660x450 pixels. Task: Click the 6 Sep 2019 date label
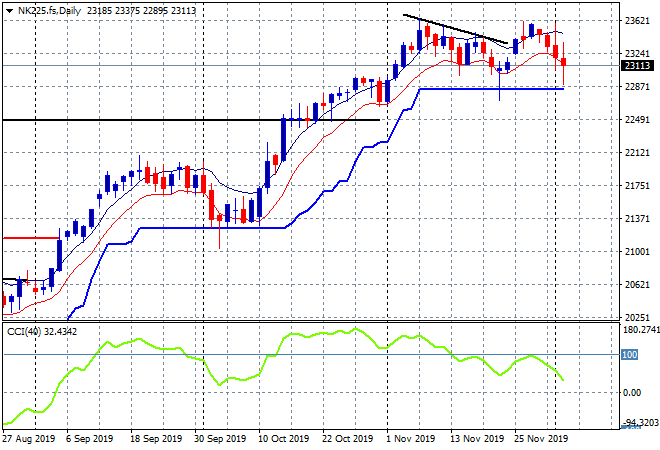[x=89, y=439]
